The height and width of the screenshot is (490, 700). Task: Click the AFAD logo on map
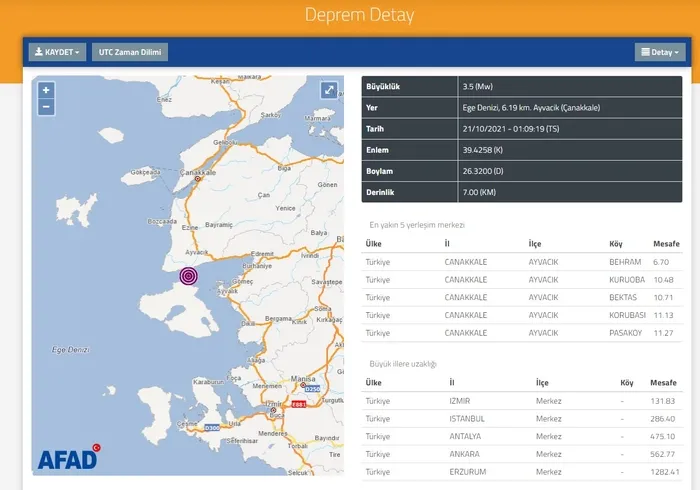(x=68, y=458)
